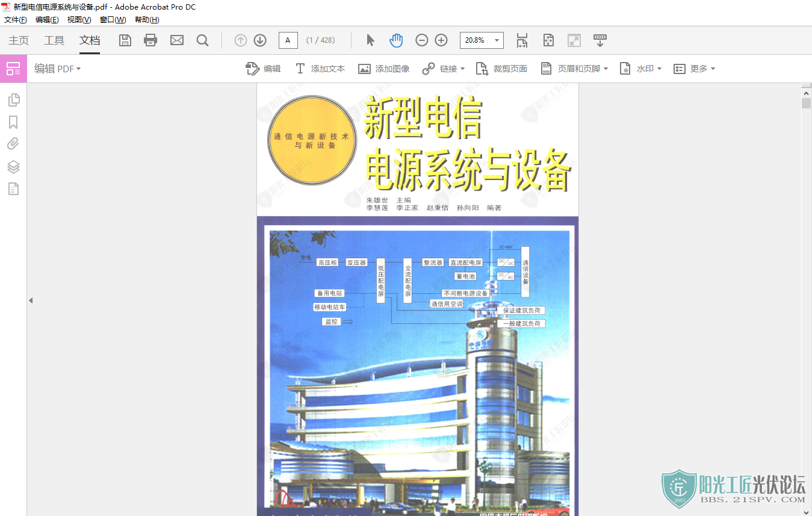
Task: Open the Page thumbnails panel icon
Action: 13,100
